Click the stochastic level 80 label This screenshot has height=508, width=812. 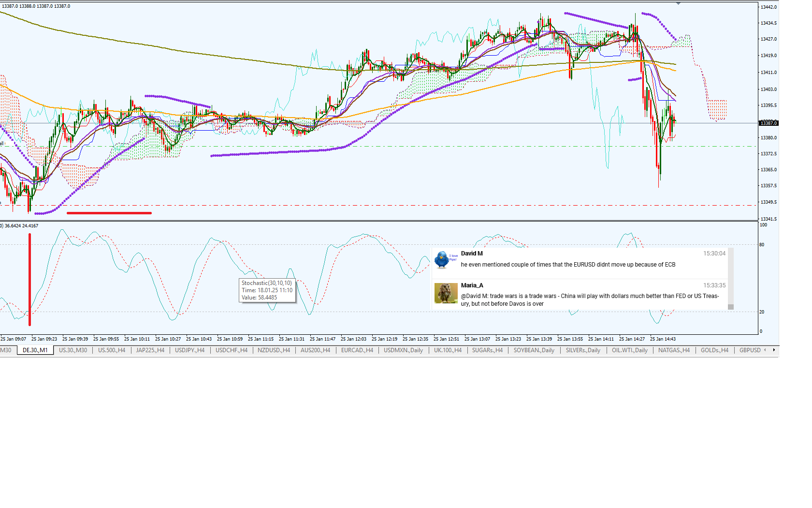pyautogui.click(x=762, y=245)
